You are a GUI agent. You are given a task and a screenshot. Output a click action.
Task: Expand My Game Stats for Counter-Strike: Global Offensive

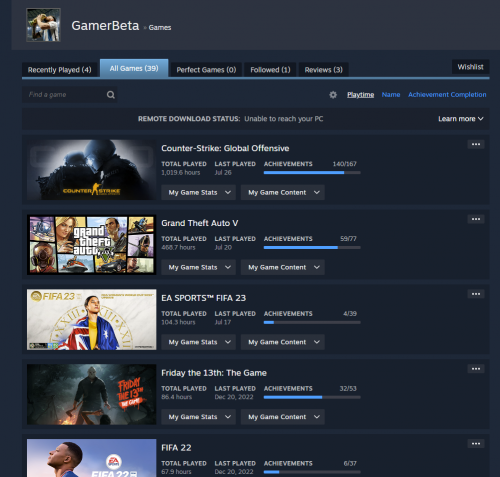tap(199, 192)
